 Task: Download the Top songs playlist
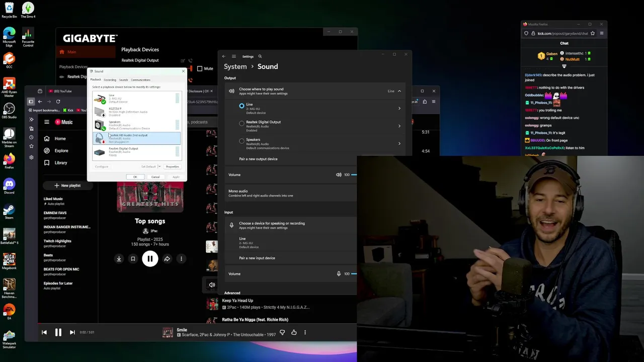119,259
